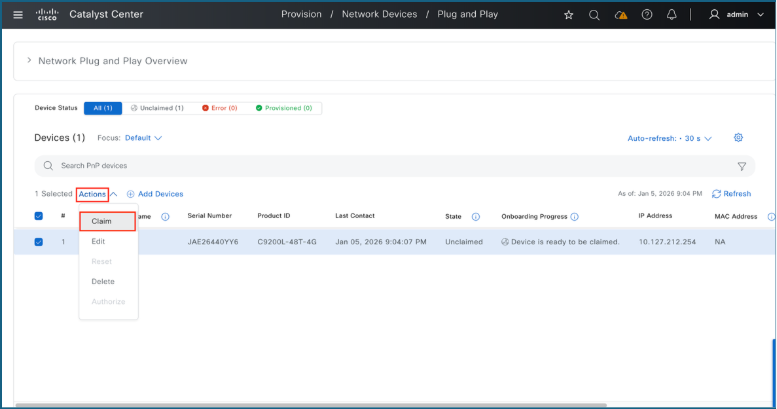Select the All (1) status tab
Viewport: 777px width, 409px height.
[103, 108]
